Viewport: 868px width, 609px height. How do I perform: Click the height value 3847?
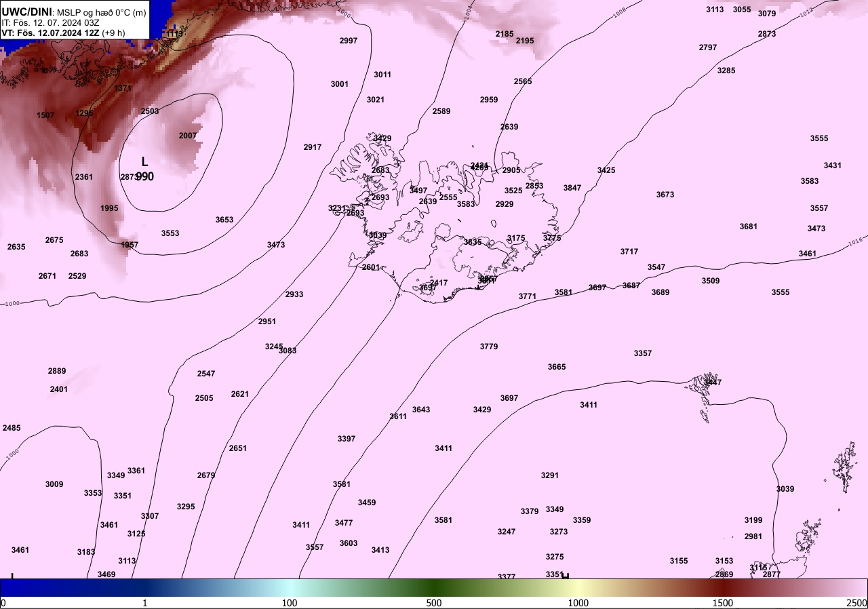click(x=572, y=188)
